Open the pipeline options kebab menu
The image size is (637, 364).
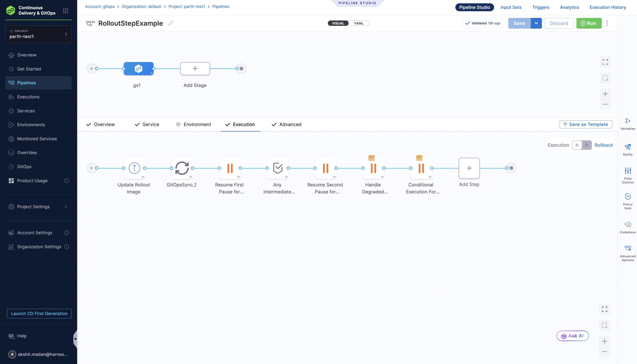click(x=607, y=23)
